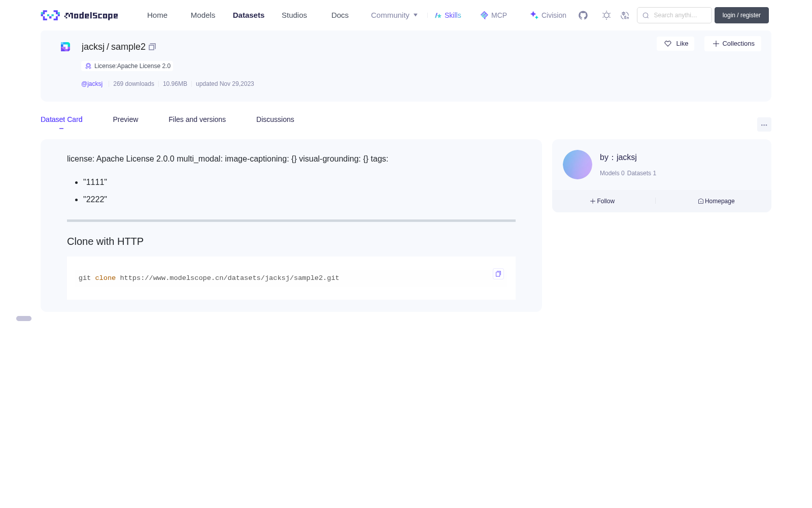The image size is (812, 508).
Task: Copy dataset name jacksj/sample2 icon
Action: pyautogui.click(x=152, y=47)
